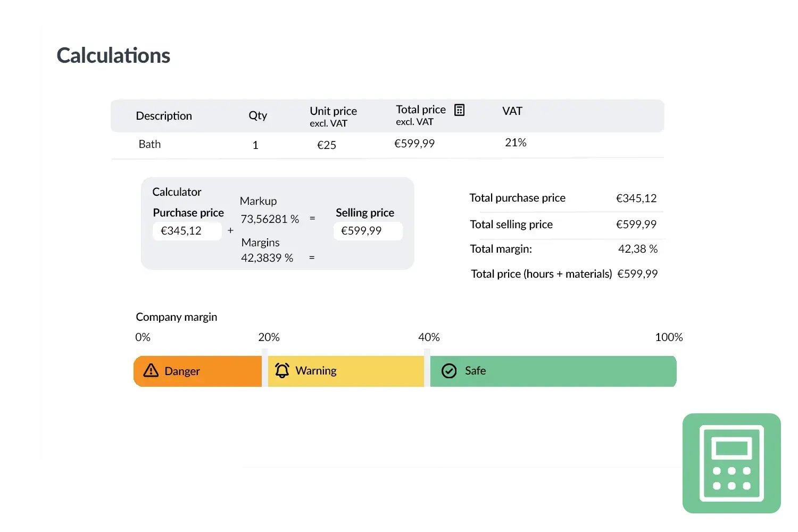Click the Danger warning triangle icon
Viewport: 798px width, 532px height.
(x=151, y=371)
